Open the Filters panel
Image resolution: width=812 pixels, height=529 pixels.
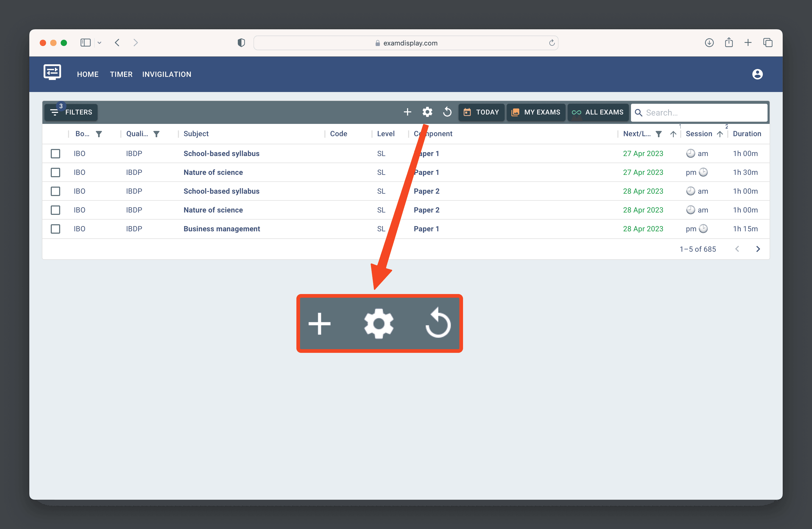[71, 112]
